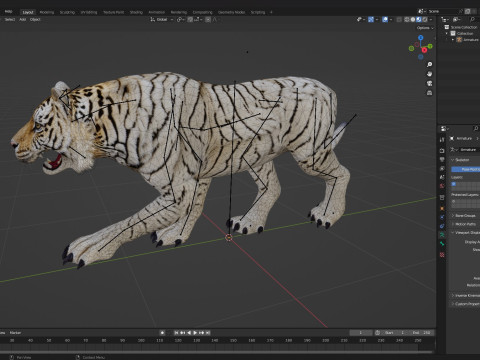Click the zoom view magnifier icon
Screen dimensions: 480x360
point(429,64)
